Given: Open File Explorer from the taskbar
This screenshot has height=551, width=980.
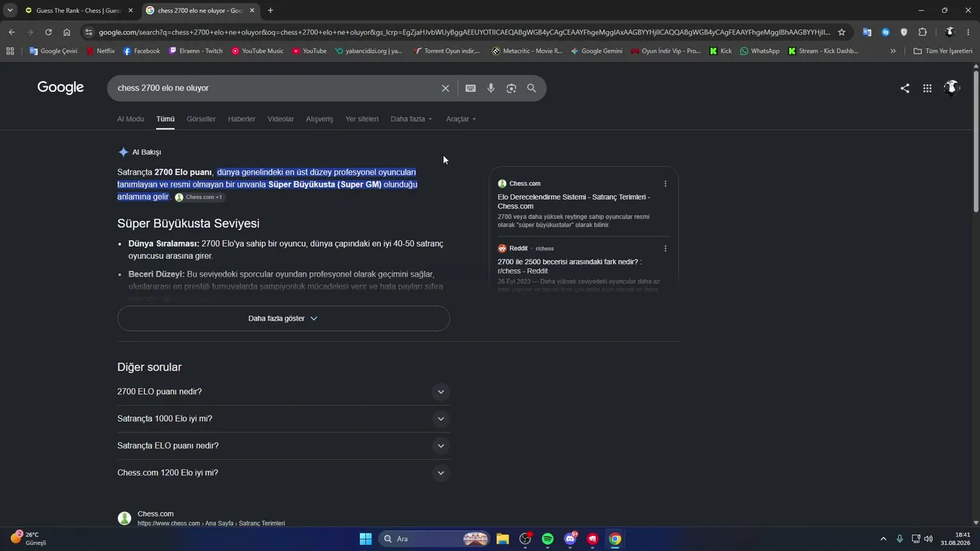Looking at the screenshot, I should coord(502,539).
